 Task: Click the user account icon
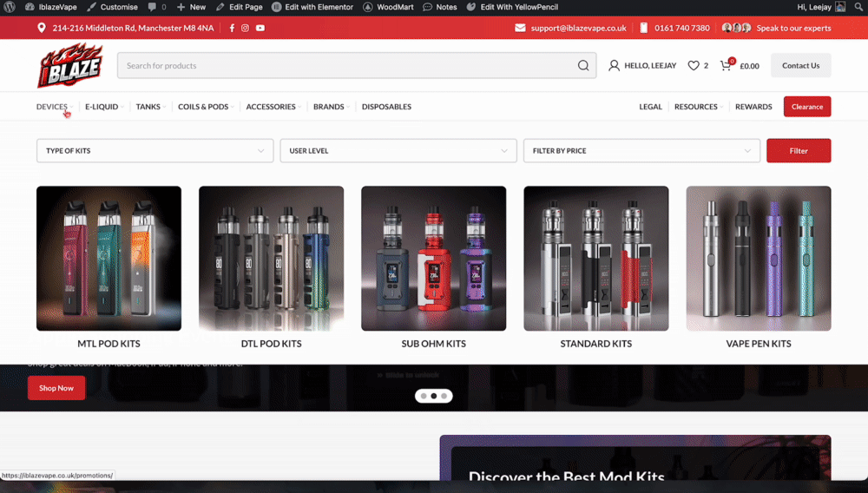(614, 65)
